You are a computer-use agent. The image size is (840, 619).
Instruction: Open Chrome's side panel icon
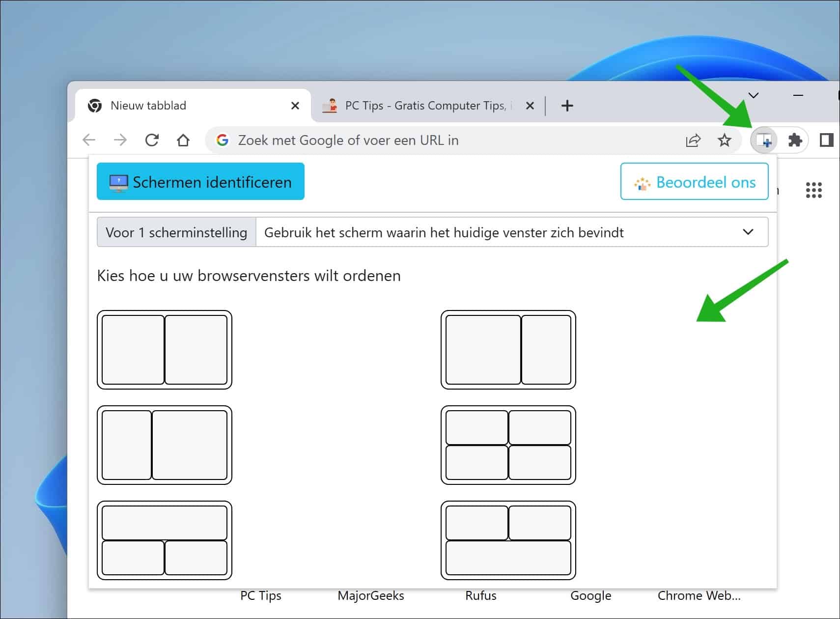826,140
